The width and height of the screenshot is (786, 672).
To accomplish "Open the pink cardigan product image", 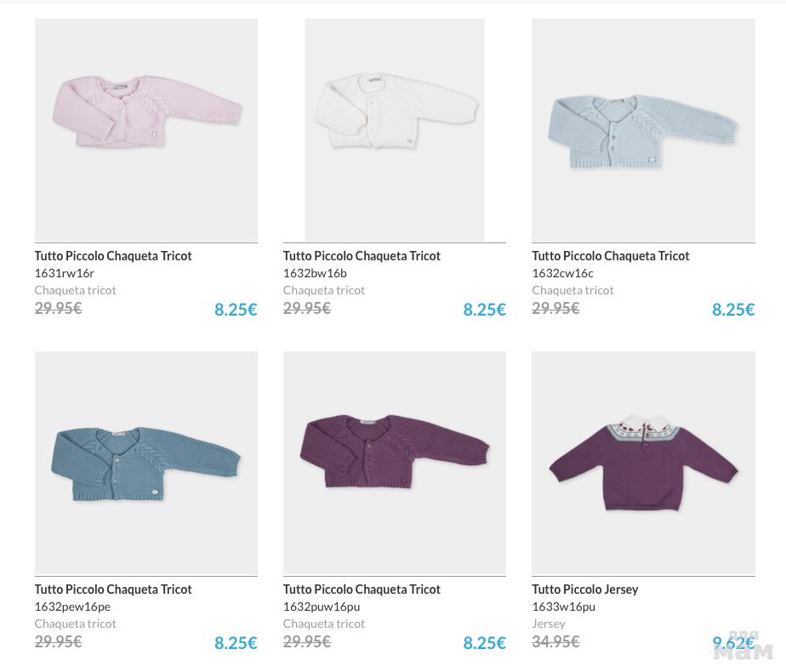I will [146, 130].
